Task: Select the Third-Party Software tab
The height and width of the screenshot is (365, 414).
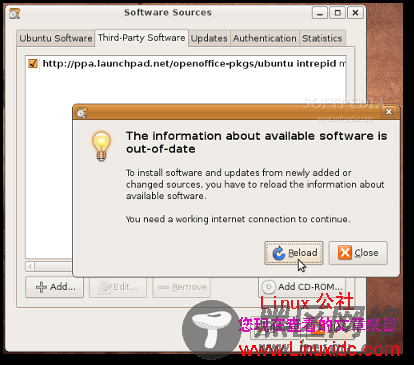Action: [142, 38]
